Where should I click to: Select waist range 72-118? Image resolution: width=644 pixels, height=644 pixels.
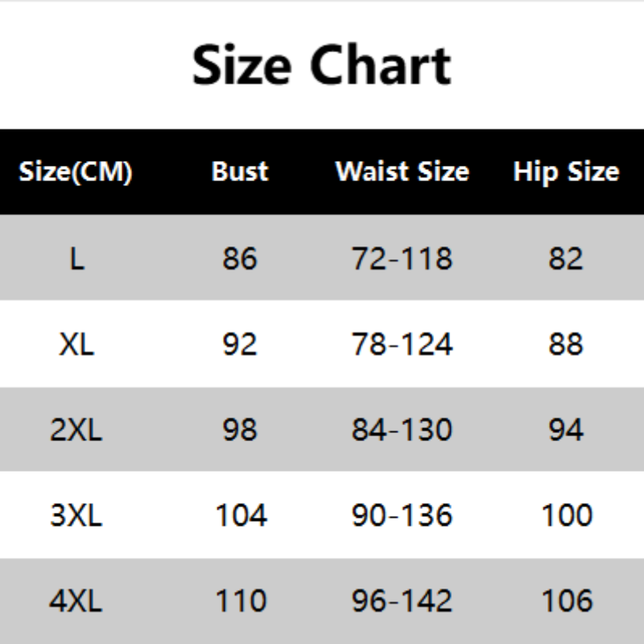tap(402, 258)
